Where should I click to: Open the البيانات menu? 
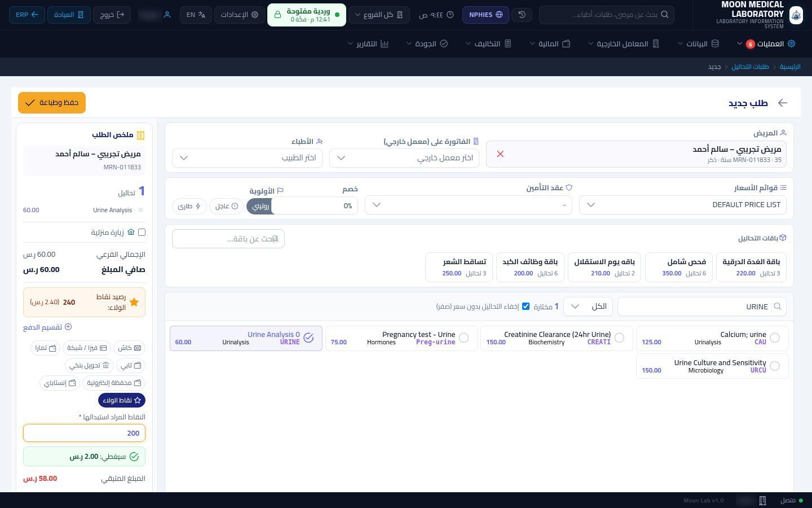pyautogui.click(x=698, y=44)
